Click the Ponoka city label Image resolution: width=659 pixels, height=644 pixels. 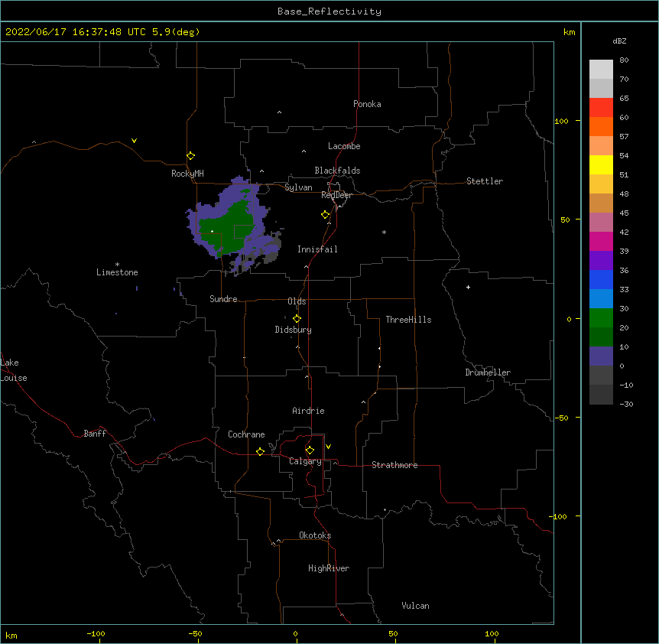(x=367, y=104)
